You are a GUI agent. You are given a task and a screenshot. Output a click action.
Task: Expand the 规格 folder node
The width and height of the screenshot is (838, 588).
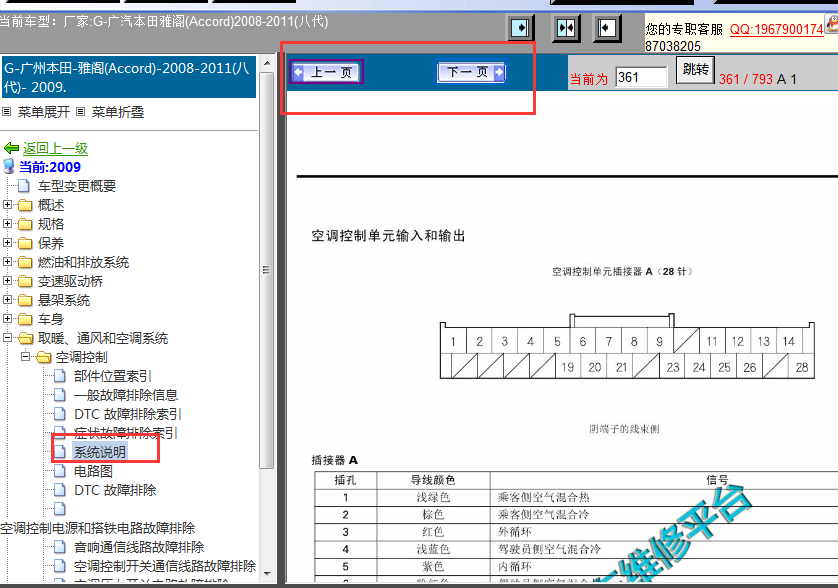[7, 224]
